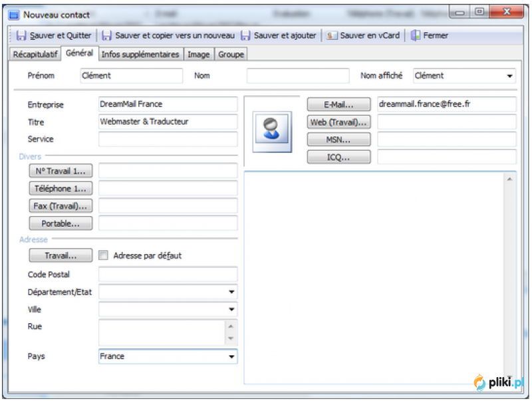Click Sauver en vCard label
The image size is (532, 401).
tap(370, 35)
